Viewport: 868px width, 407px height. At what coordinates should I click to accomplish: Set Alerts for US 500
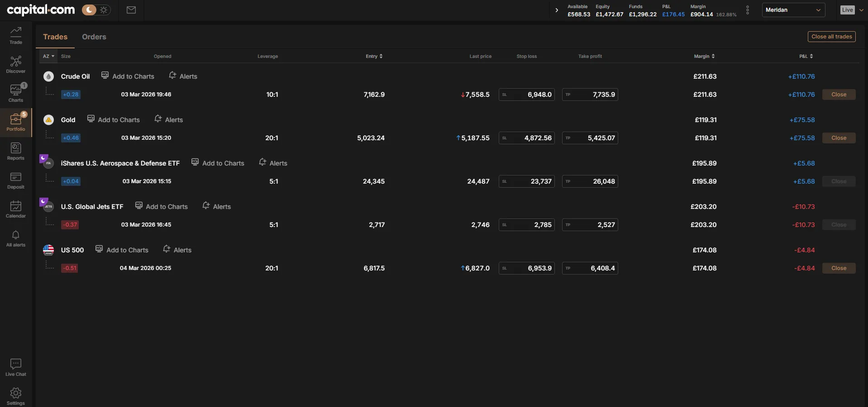pyautogui.click(x=177, y=250)
